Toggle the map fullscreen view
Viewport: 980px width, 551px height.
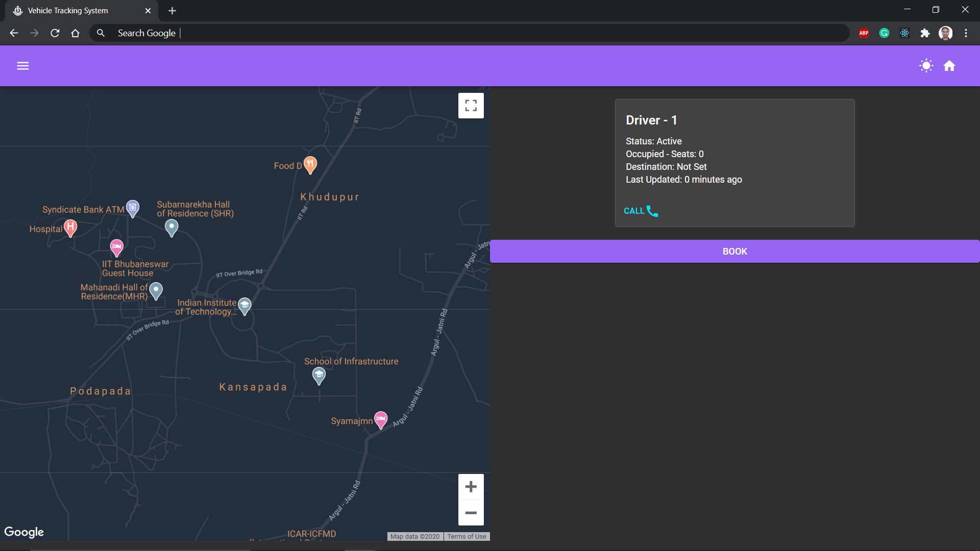[471, 106]
